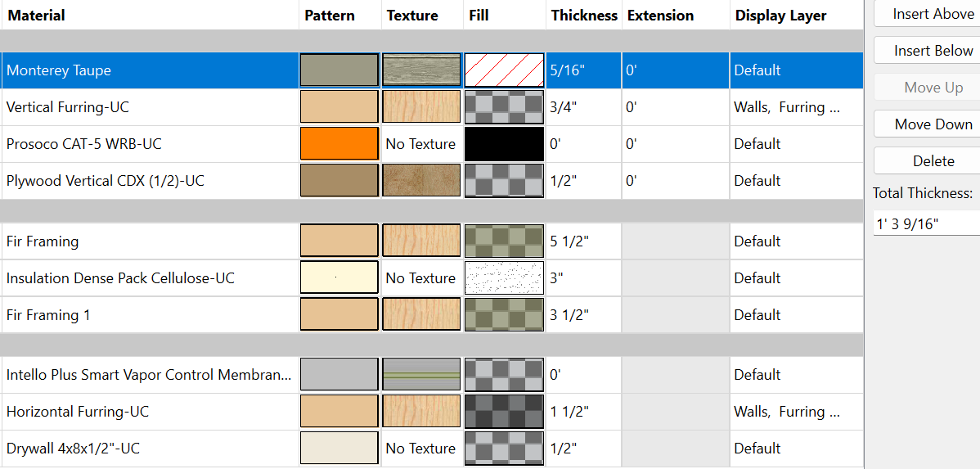Screen dimensions: 980x469
Task: Click the Plywood Vertical CDX texture thumbnail
Action: [421, 181]
